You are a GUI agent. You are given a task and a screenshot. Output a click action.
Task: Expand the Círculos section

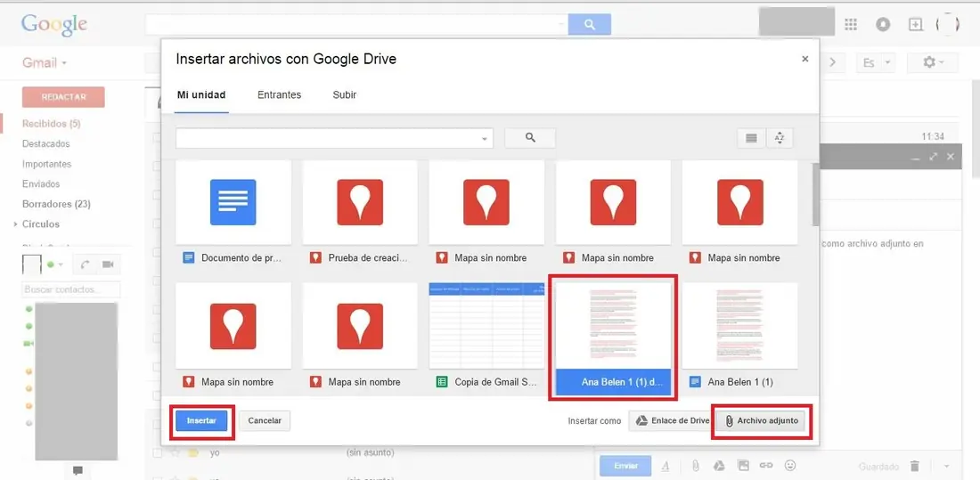pos(15,224)
